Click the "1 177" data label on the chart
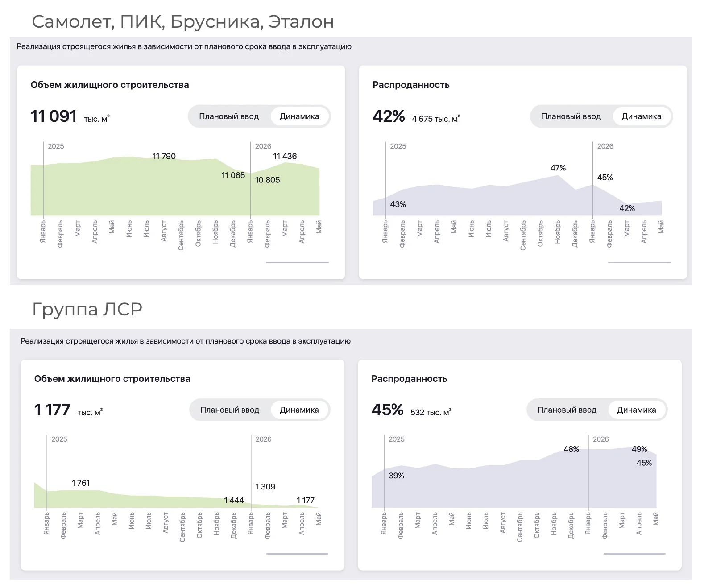 [x=306, y=501]
